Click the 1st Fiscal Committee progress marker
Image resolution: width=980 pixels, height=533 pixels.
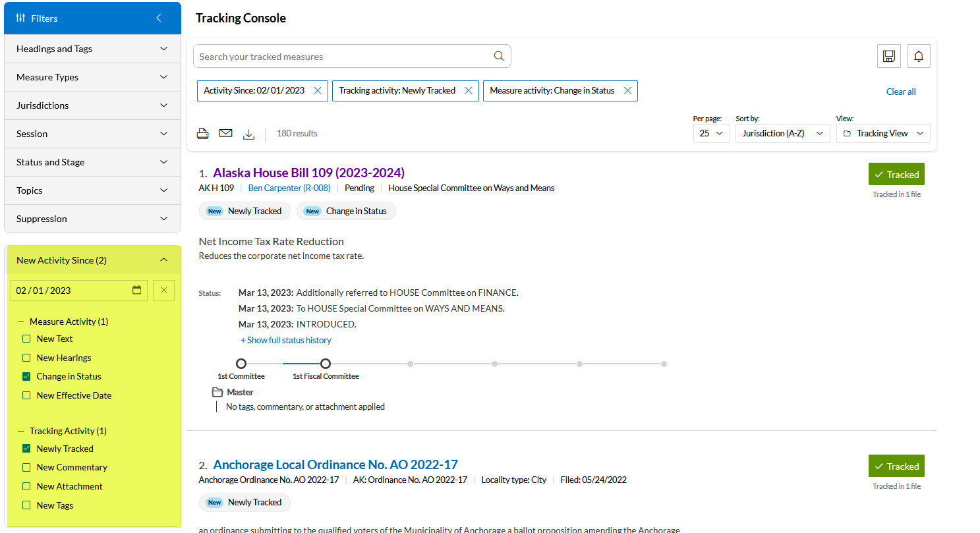click(326, 364)
